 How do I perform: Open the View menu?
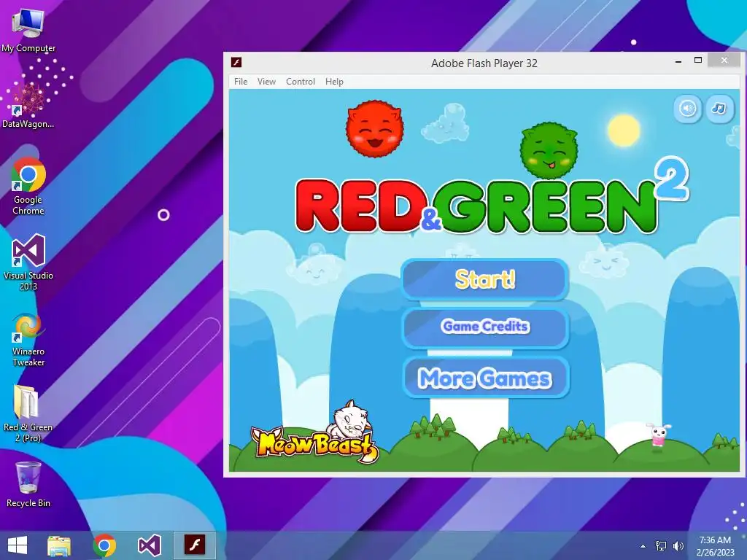(x=266, y=82)
